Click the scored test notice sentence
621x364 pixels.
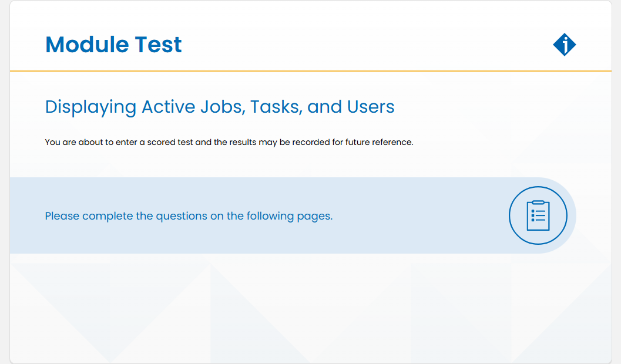click(229, 143)
